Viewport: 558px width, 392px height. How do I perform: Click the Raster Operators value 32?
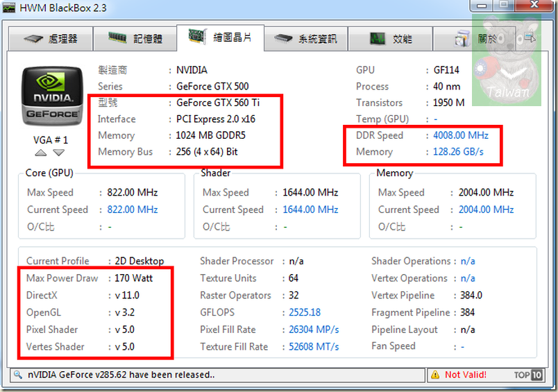(294, 296)
